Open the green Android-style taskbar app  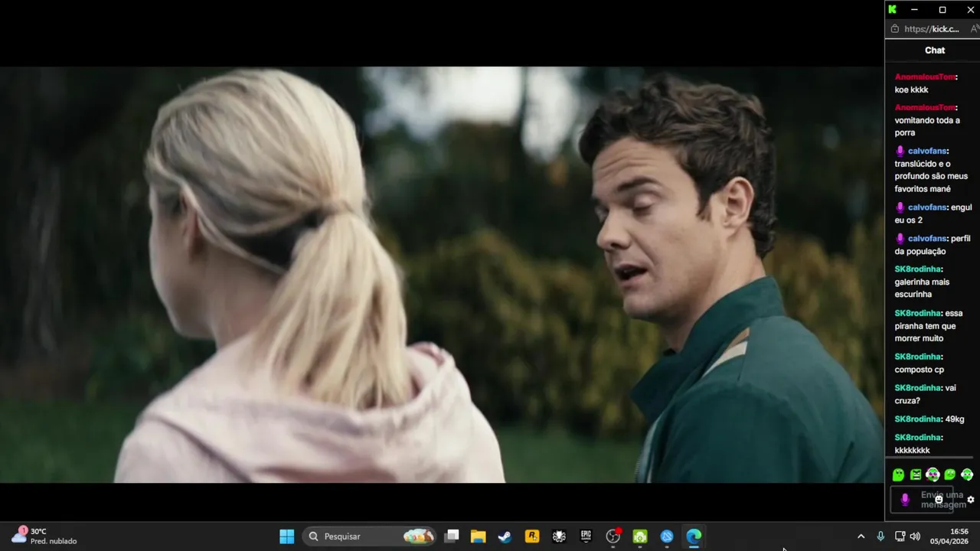click(640, 536)
